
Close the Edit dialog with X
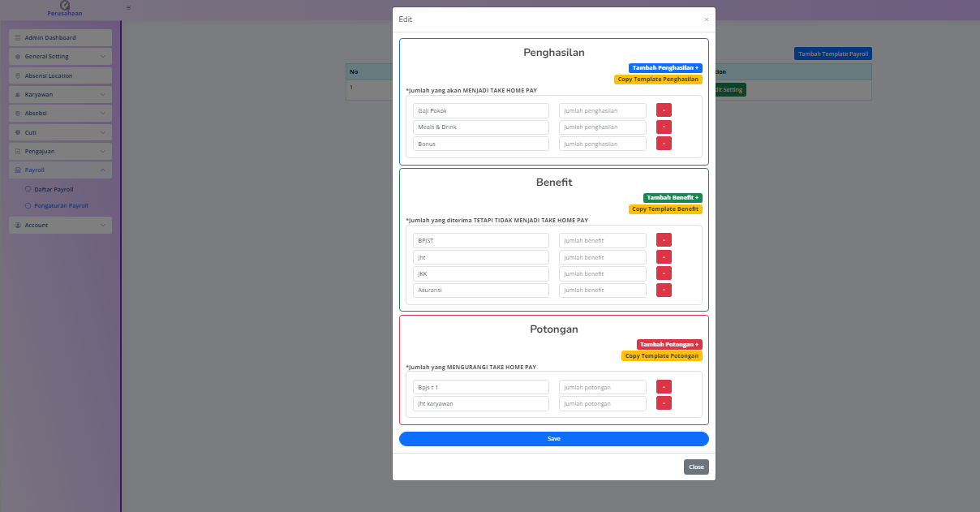point(706,19)
